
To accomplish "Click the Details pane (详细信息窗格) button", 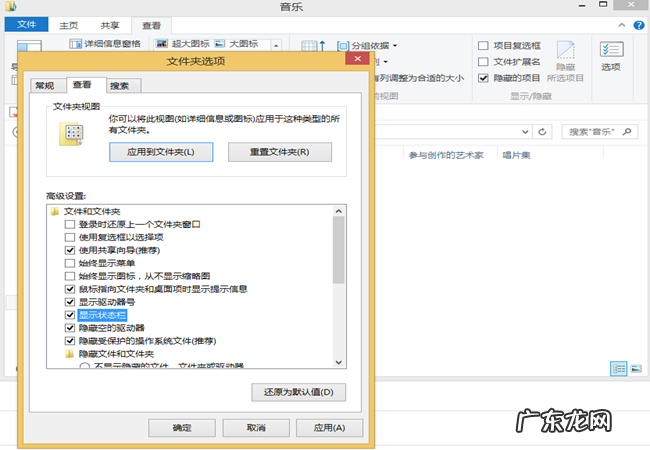I will 105,44.
